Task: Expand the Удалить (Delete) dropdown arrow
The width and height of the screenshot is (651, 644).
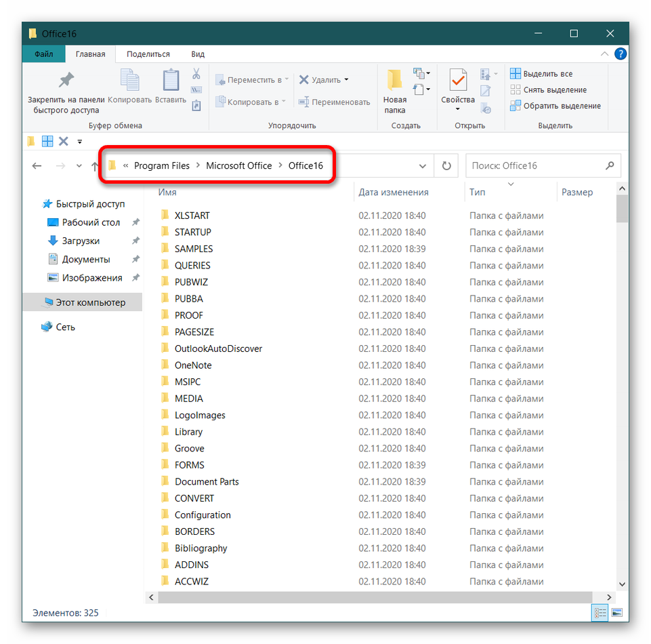Action: pyautogui.click(x=347, y=80)
